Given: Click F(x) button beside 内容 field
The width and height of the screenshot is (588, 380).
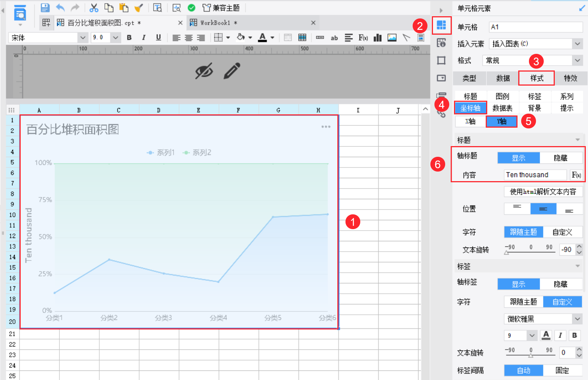Looking at the screenshot, I should point(576,175).
